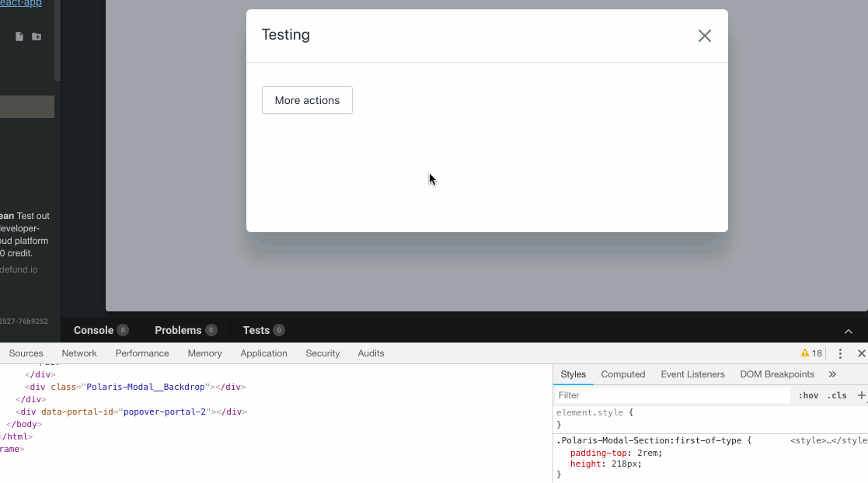Viewport: 868px width, 483px height.
Task: Switch to the Computed tab
Action: [x=622, y=374]
